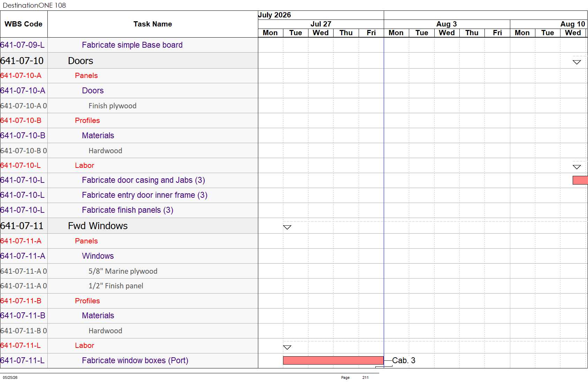This screenshot has width=588, height=382.
Task: Select Fabricate window boxes (Port) task name
Action: coord(135,360)
